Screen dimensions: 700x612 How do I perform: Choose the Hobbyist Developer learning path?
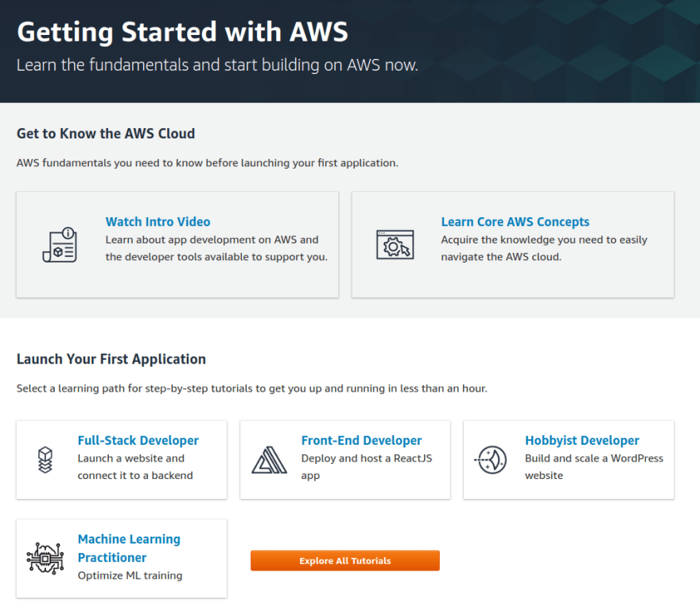[x=581, y=440]
